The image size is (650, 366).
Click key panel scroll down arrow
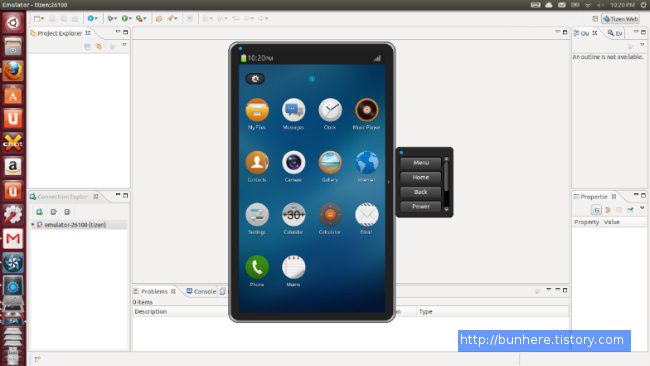[x=446, y=209]
